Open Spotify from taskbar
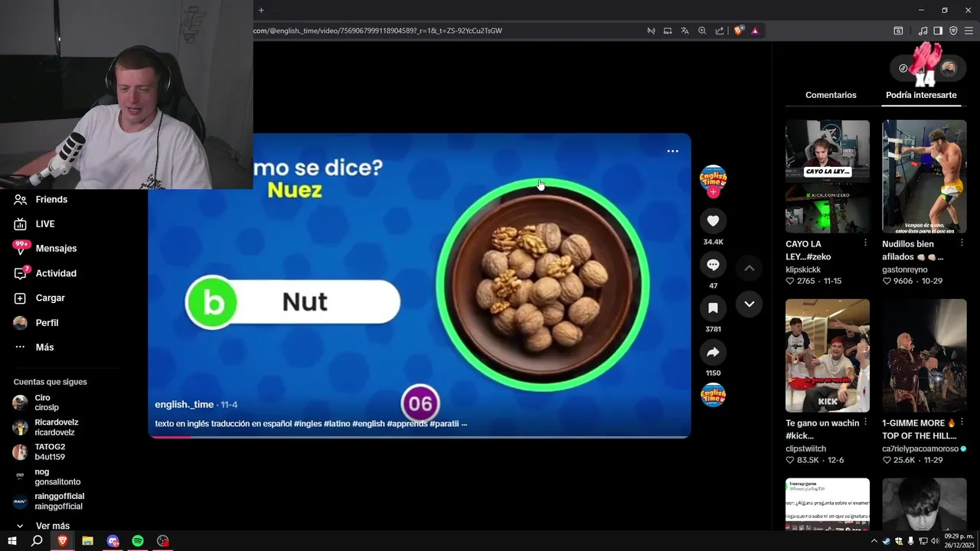This screenshot has width=980, height=551. coord(138,541)
